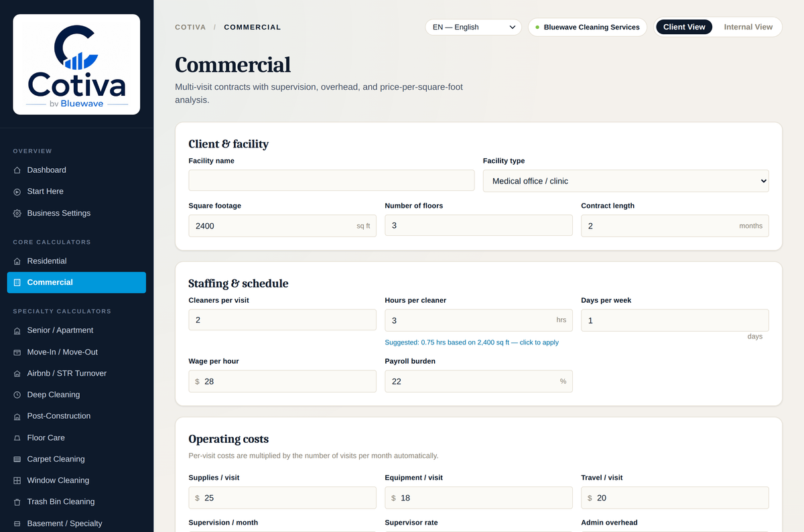Open the Carpet Cleaning calculator
Viewport: 804px width, 532px height.
76,459
